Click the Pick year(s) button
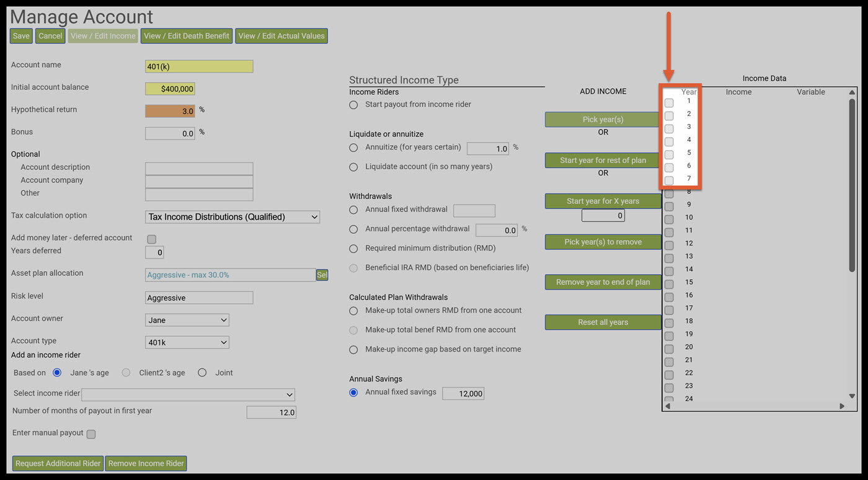 coord(603,120)
